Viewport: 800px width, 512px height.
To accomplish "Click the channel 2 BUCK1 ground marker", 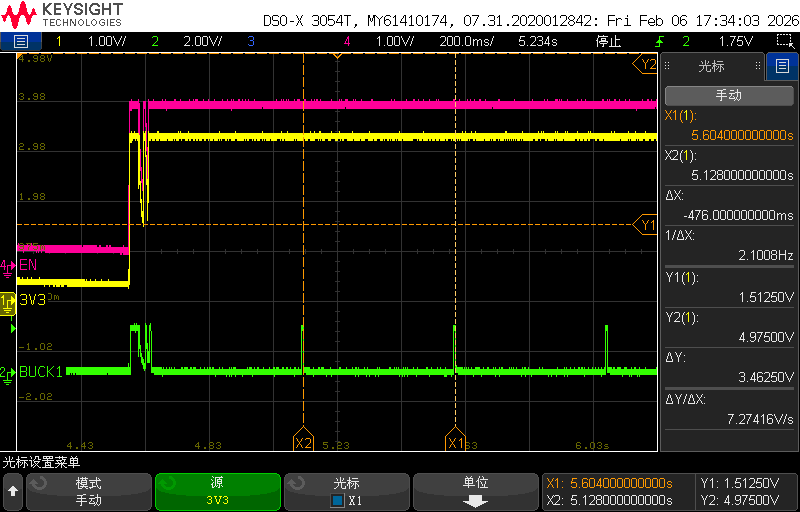I will (7, 374).
